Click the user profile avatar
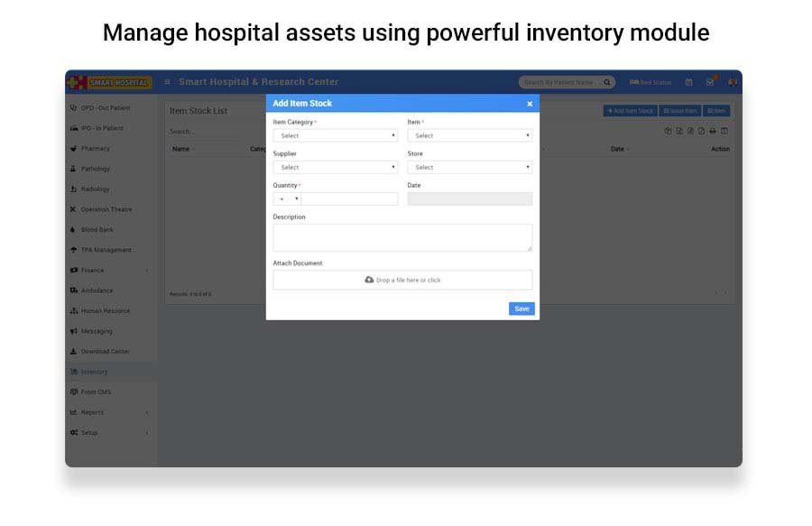Screen dimensions: 812x526 [732, 82]
